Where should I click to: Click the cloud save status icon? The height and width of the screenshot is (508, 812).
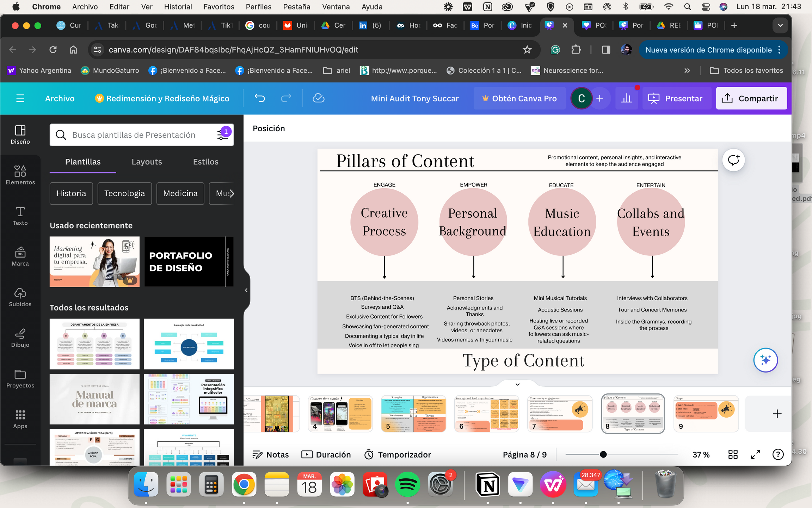coord(318,98)
